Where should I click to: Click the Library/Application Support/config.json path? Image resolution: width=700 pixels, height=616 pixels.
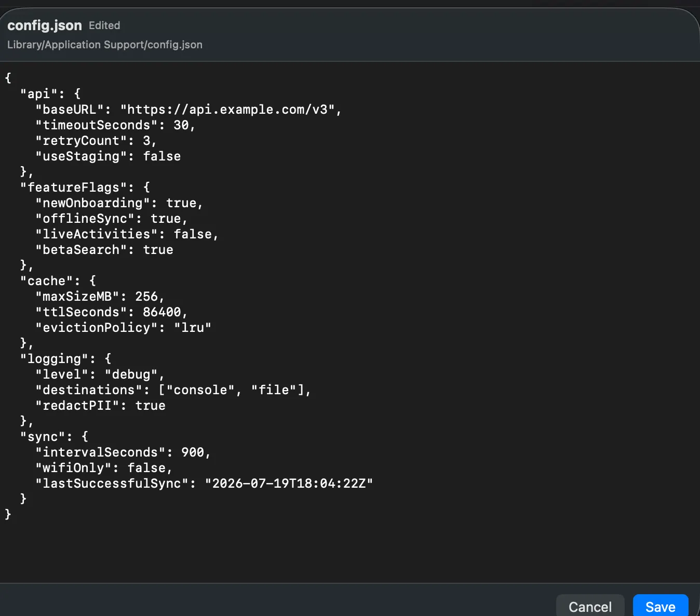(105, 45)
